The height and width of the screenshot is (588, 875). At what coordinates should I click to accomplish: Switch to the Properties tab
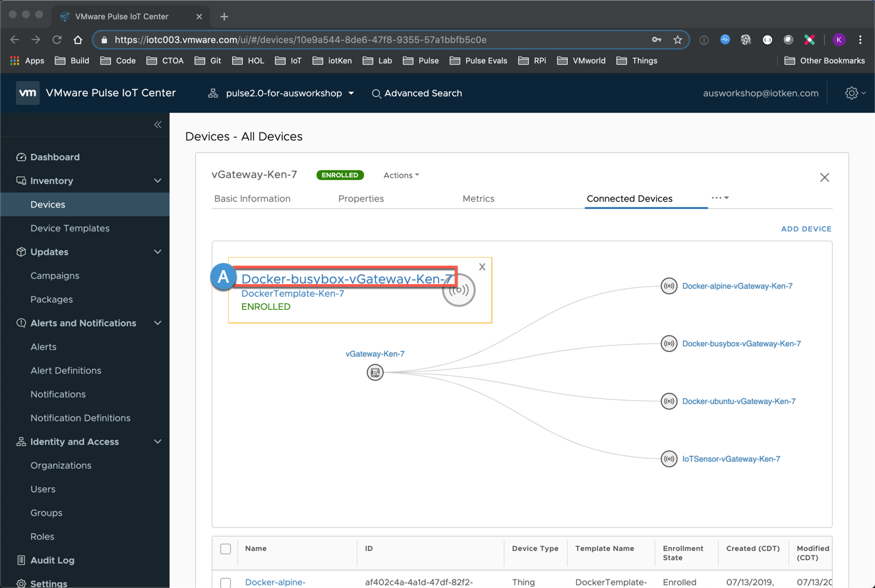361,198
